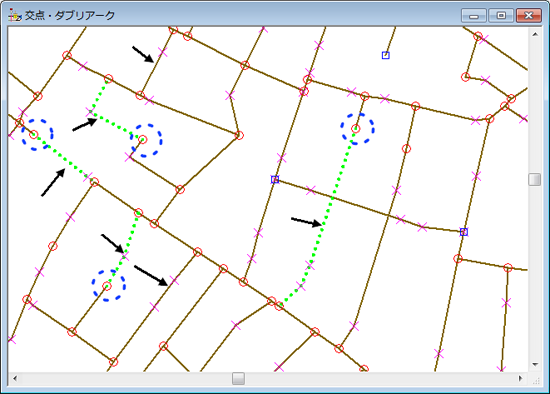Click the application icon in the title bar
550x394 pixels.
click(x=15, y=15)
